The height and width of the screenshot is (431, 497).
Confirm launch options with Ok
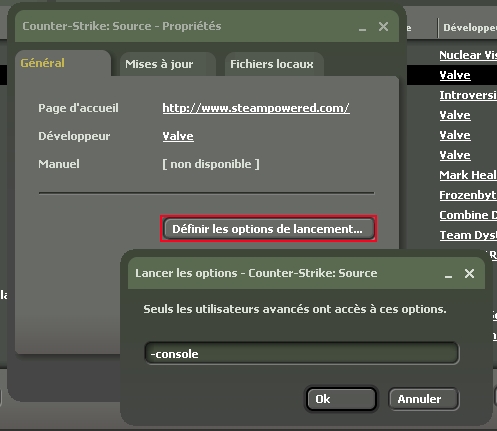coord(341,399)
